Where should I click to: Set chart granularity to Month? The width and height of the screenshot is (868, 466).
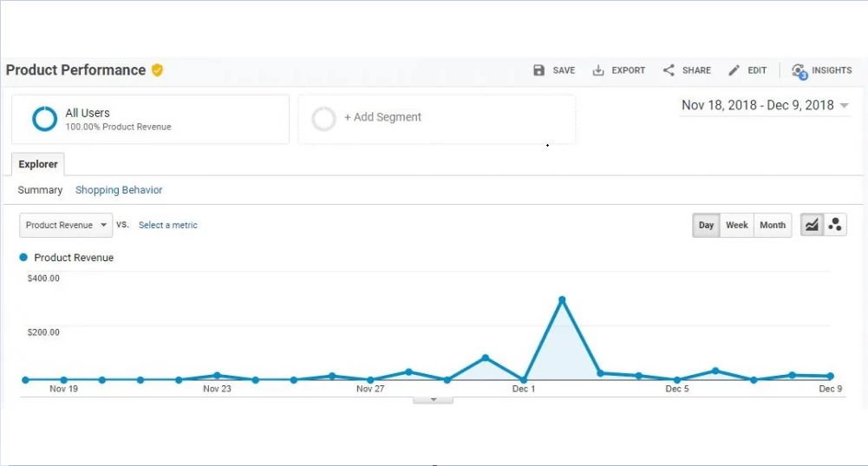pos(773,225)
